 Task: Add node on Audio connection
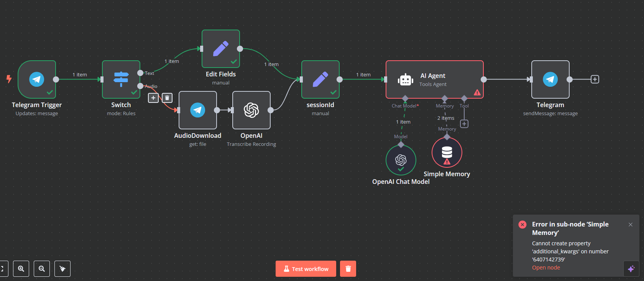(x=153, y=98)
